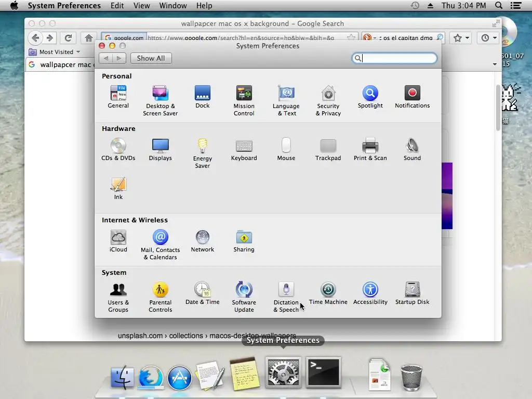Open the Spotlight preferences pane
This screenshot has height=399, width=532.
click(x=370, y=97)
